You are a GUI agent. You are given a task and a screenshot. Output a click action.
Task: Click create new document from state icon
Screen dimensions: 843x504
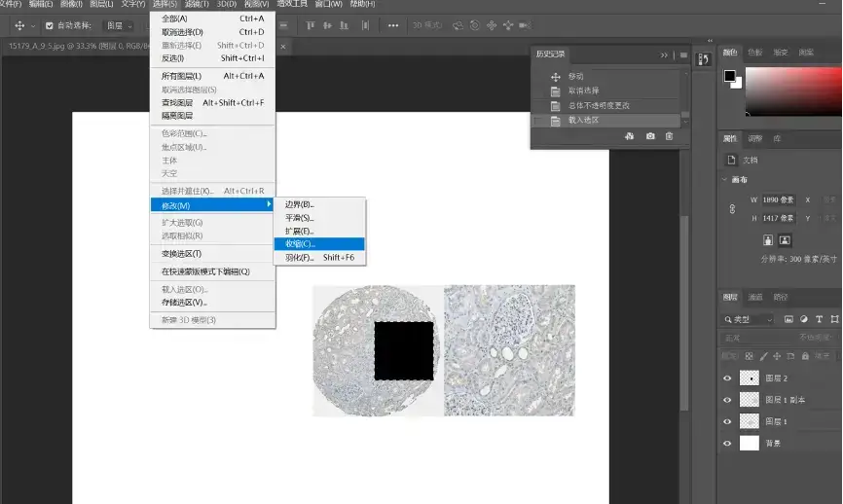point(630,136)
